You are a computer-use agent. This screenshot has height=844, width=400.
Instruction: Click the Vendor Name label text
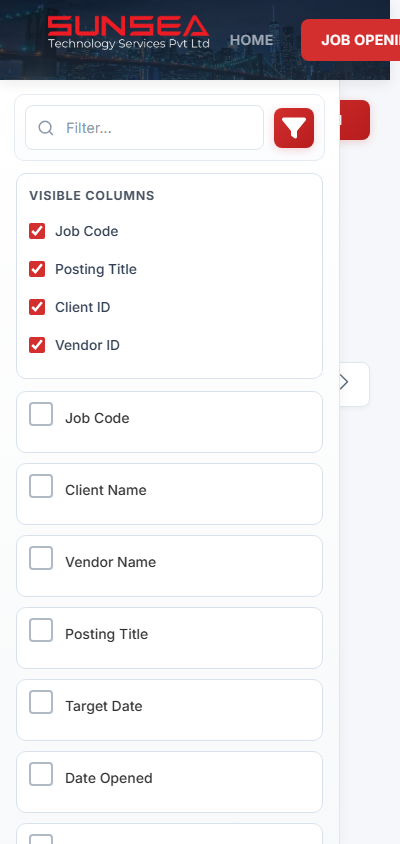pos(110,562)
